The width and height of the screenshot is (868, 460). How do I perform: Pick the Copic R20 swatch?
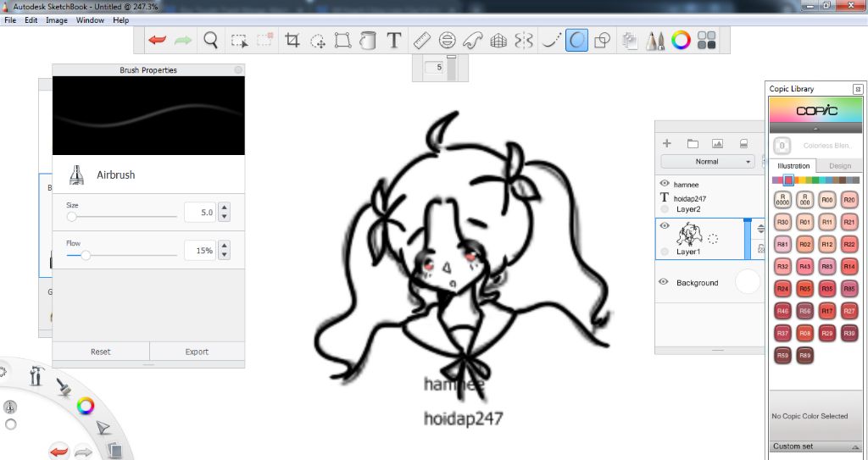coord(849,200)
